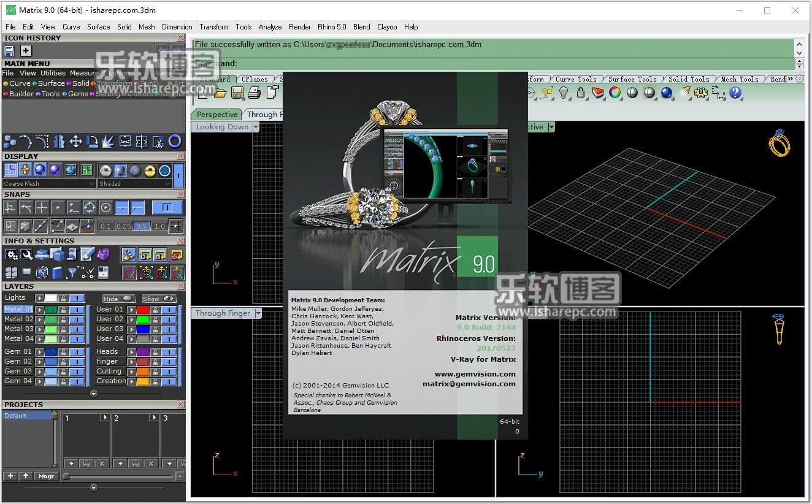Select the 1.0 snap increment button

(159, 226)
